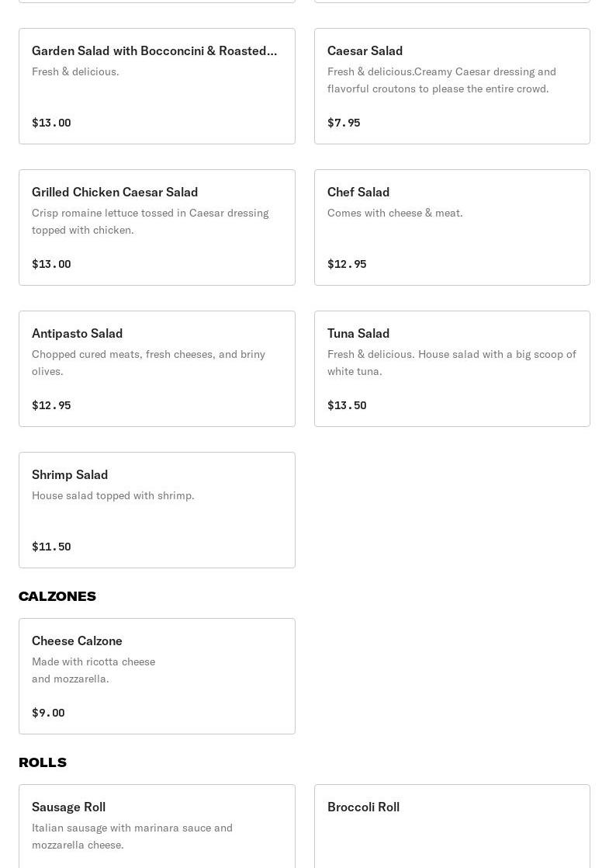Open the Broccoli Roll menu card

(452, 825)
